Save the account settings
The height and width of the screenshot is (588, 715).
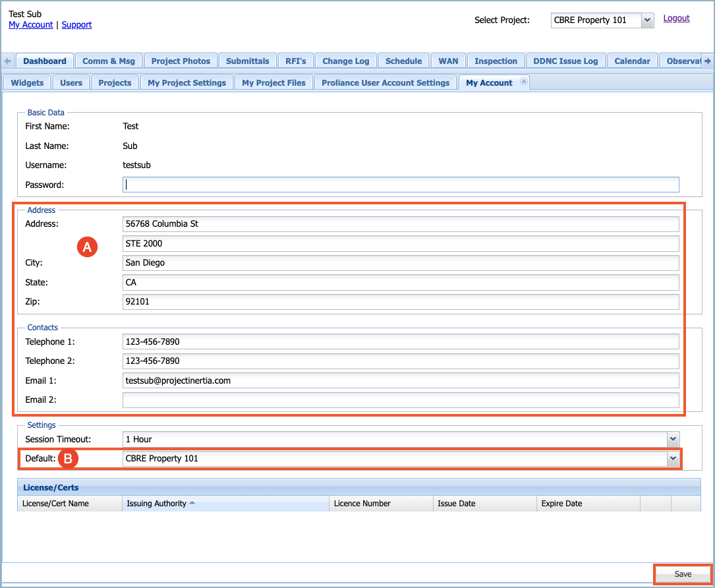(x=683, y=574)
